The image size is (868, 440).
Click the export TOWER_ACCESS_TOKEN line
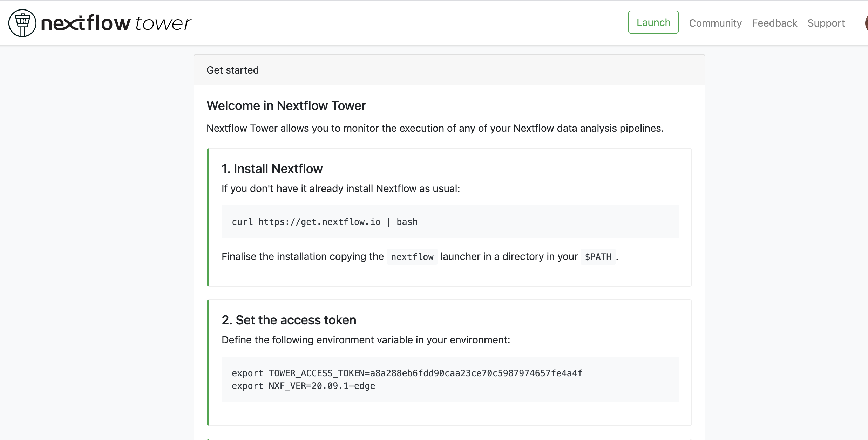407,373
